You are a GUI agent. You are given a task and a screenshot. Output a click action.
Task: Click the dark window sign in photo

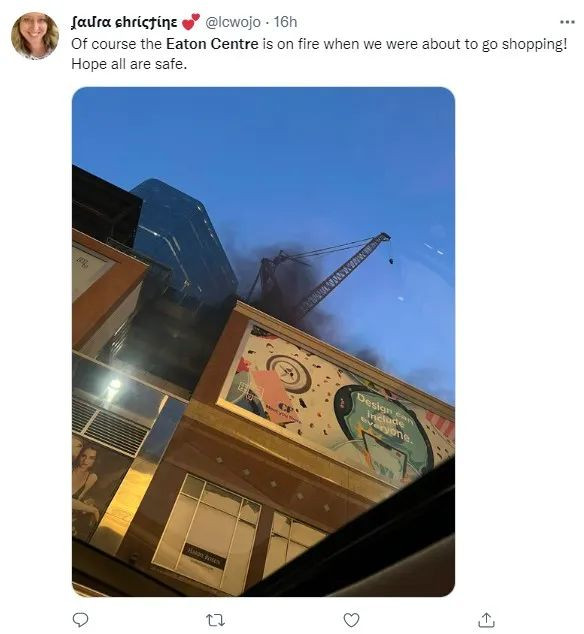[x=203, y=557]
